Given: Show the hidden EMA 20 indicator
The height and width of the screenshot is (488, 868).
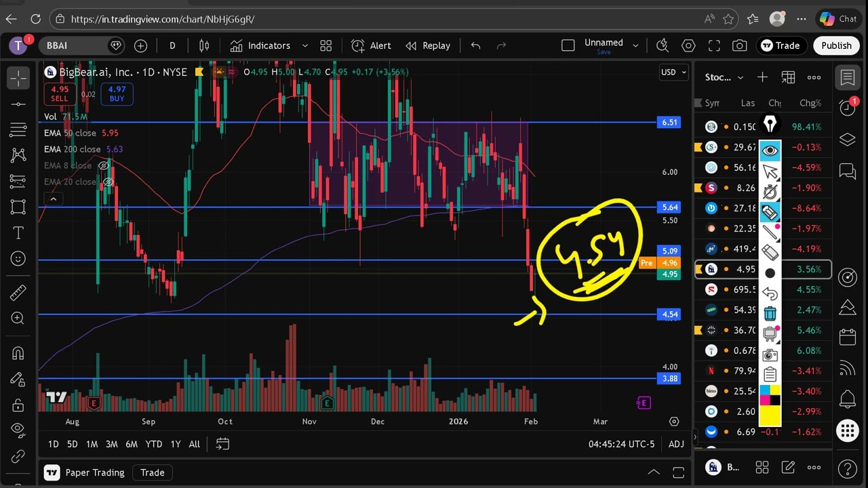Looking at the screenshot, I should (x=108, y=182).
